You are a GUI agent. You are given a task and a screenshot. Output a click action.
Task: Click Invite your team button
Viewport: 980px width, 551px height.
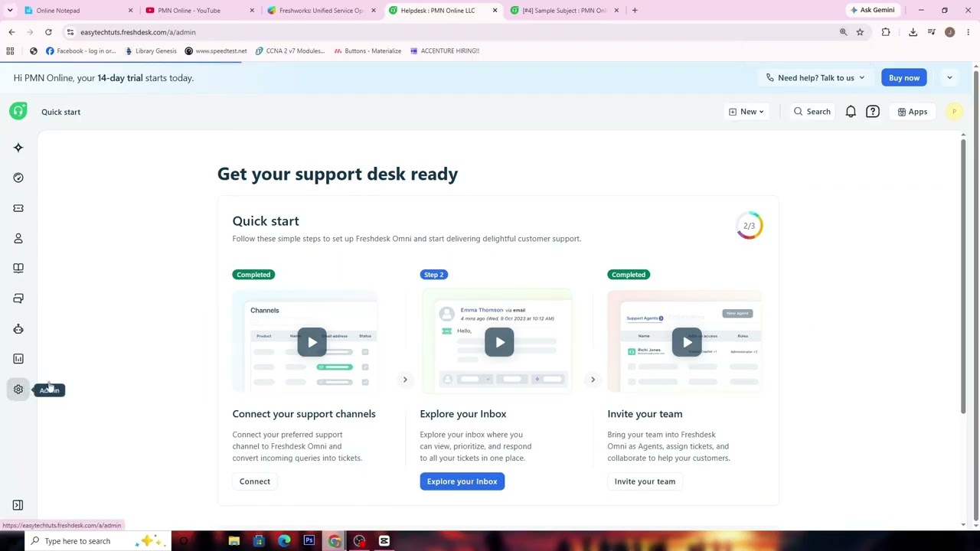click(x=645, y=481)
